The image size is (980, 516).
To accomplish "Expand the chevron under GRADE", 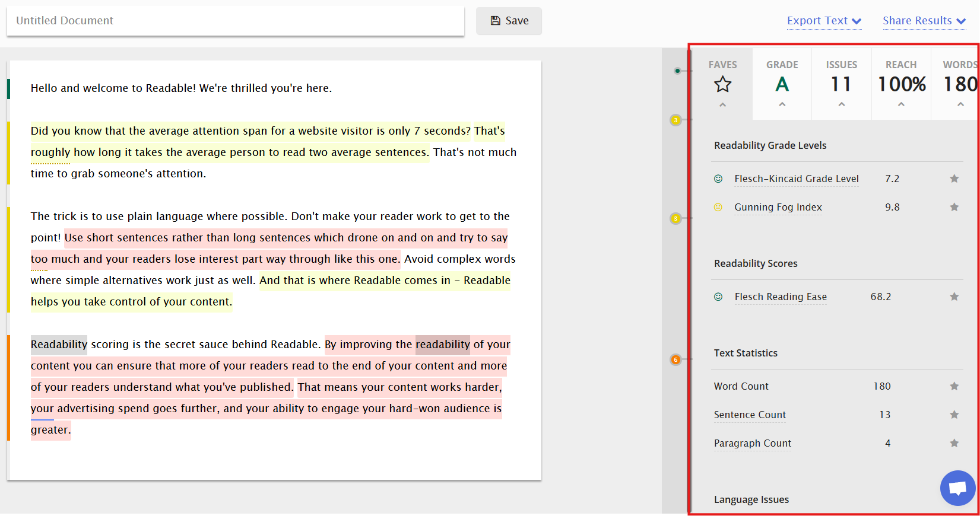I will [782, 104].
